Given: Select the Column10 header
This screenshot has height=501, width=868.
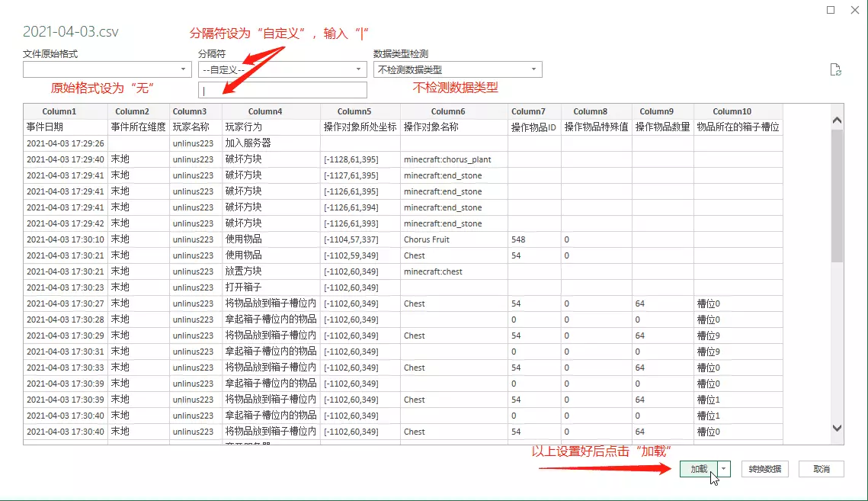Looking at the screenshot, I should click(x=738, y=111).
